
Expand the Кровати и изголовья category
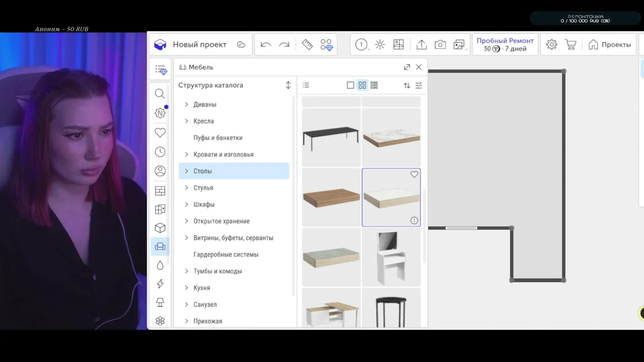pyautogui.click(x=187, y=154)
